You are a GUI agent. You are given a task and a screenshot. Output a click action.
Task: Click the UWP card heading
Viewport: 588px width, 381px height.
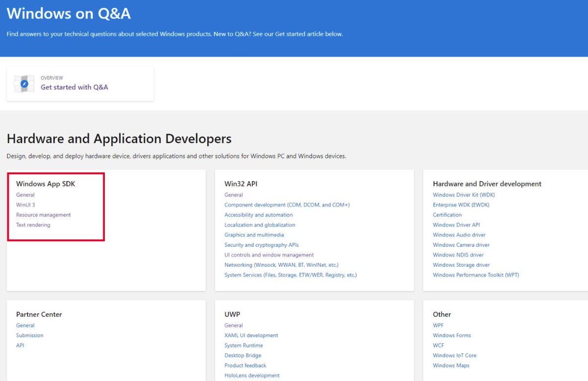coord(232,314)
